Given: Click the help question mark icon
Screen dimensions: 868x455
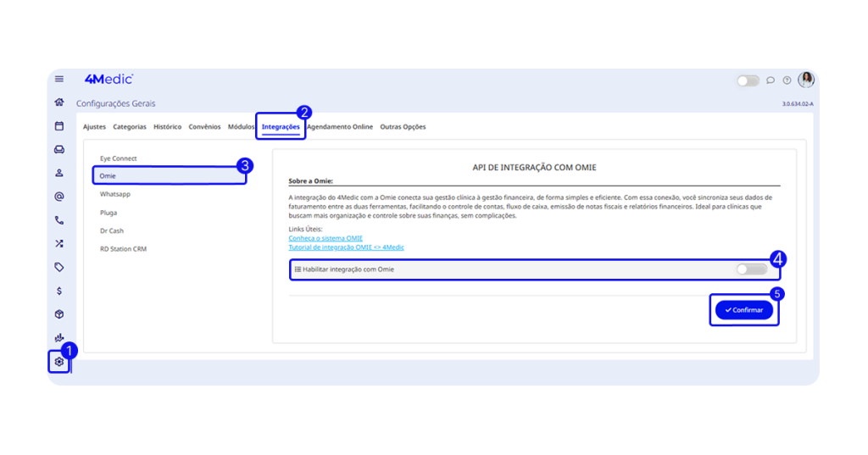Looking at the screenshot, I should (787, 80).
